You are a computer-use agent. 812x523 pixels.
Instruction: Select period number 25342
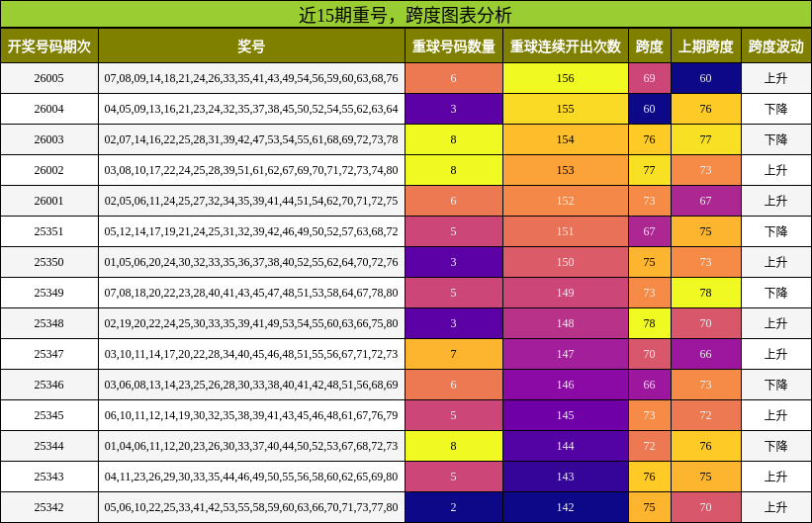click(x=49, y=507)
